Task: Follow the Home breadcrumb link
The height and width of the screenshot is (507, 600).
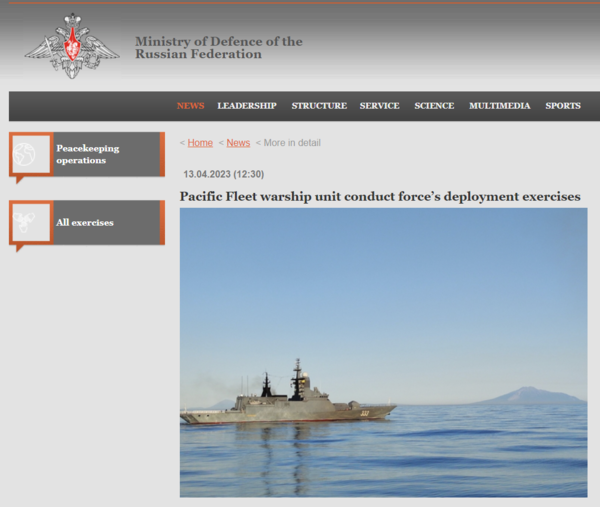Action: click(x=200, y=143)
